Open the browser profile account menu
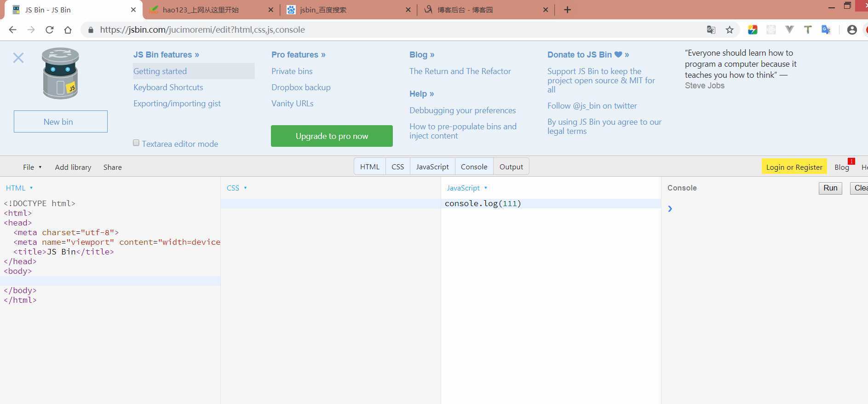The height and width of the screenshot is (404, 868). 852,30
